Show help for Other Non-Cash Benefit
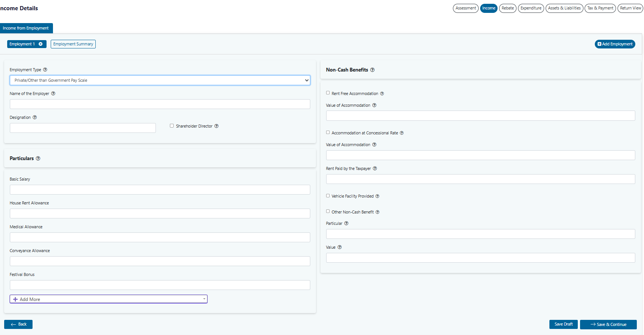The image size is (644, 335). [377, 212]
